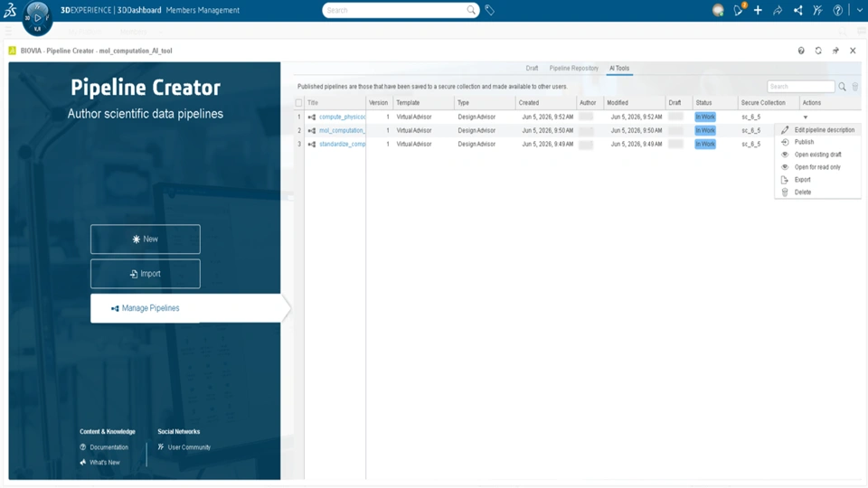The height and width of the screenshot is (488, 868).
Task: Open the user profile avatar
Action: pyautogui.click(x=718, y=10)
